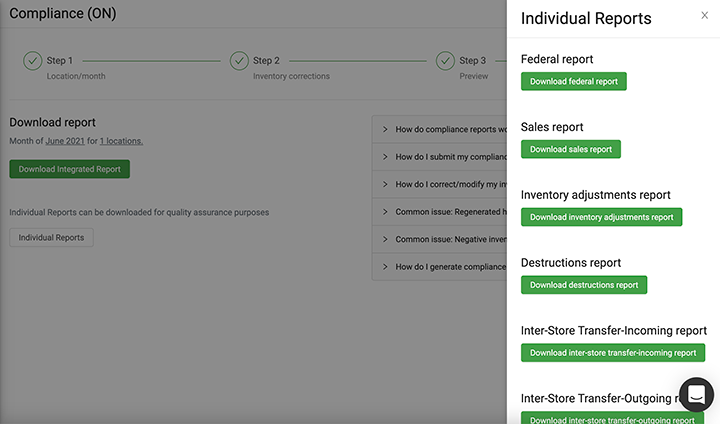Click the Step 2 checkmark circle
Viewport: 720px width, 424px height.
point(239,61)
